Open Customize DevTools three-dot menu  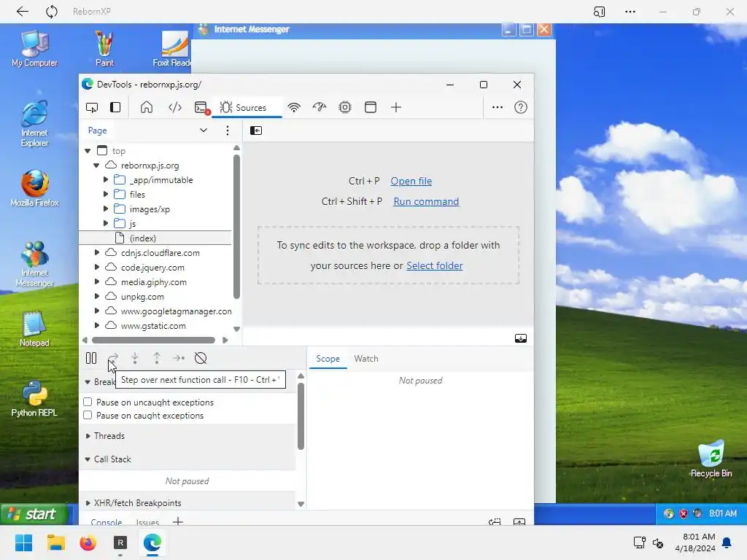point(498,108)
